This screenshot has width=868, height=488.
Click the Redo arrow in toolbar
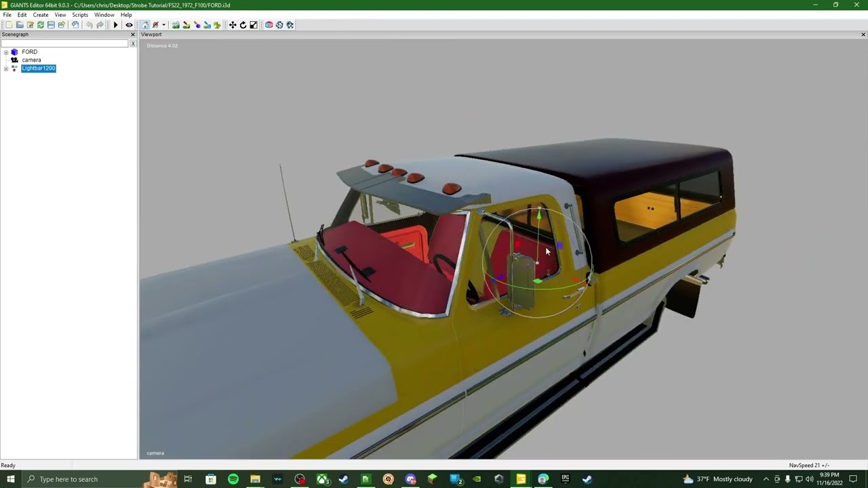pos(100,25)
